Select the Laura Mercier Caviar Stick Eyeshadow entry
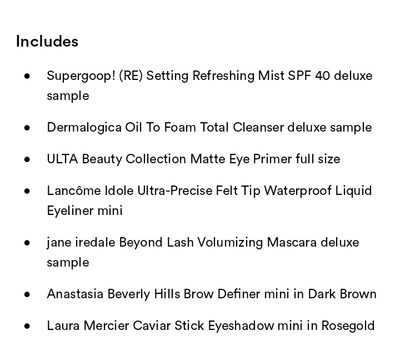 211,326
